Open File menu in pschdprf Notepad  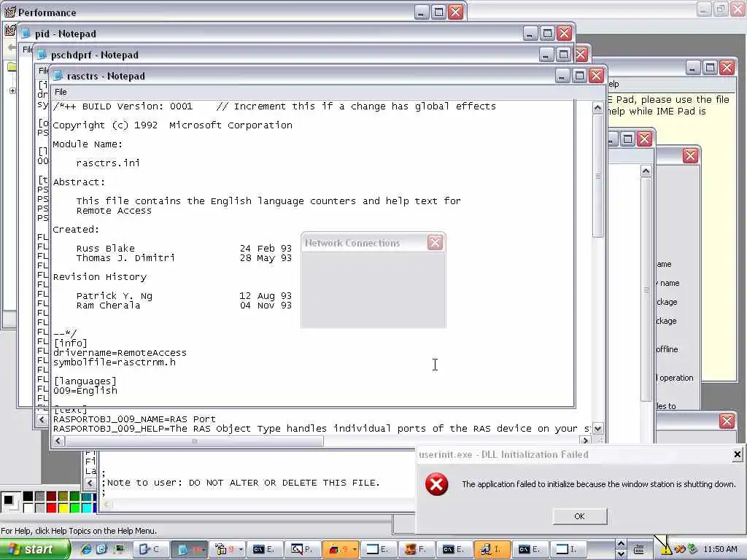click(x=43, y=71)
